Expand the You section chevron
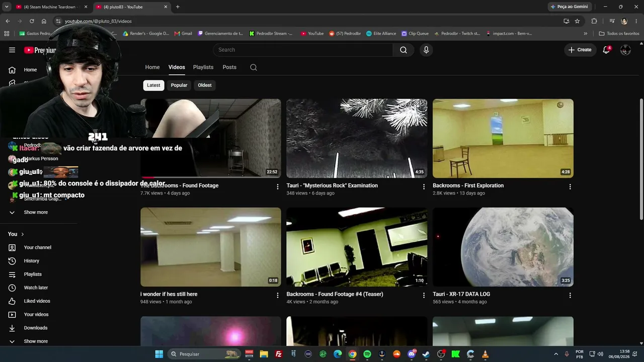Screen dimensions: 644x362 22,234
